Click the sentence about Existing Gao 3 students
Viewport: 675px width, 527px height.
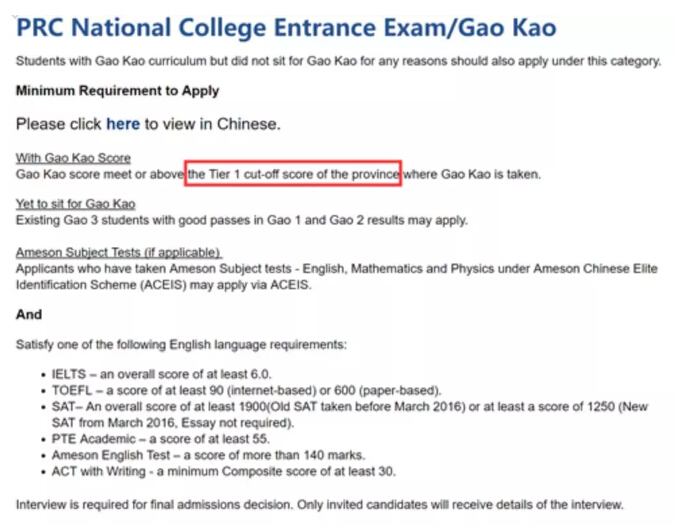[242, 220]
